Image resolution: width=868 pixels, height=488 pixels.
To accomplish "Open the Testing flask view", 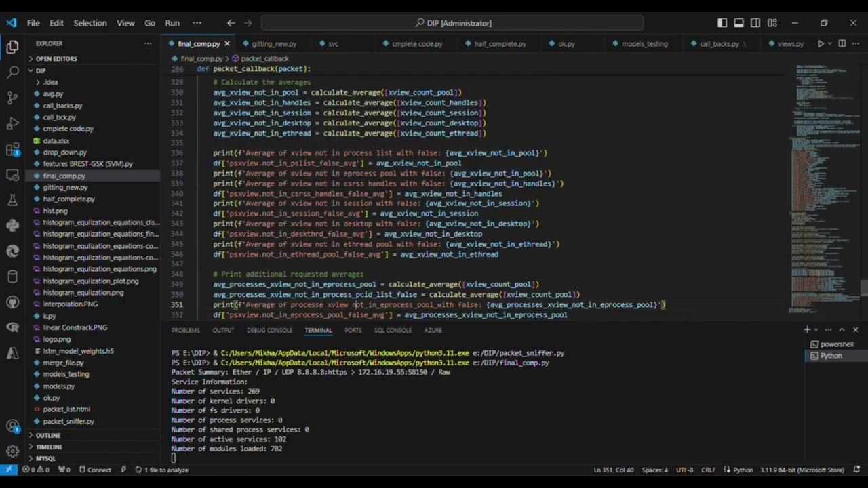I will [12, 200].
